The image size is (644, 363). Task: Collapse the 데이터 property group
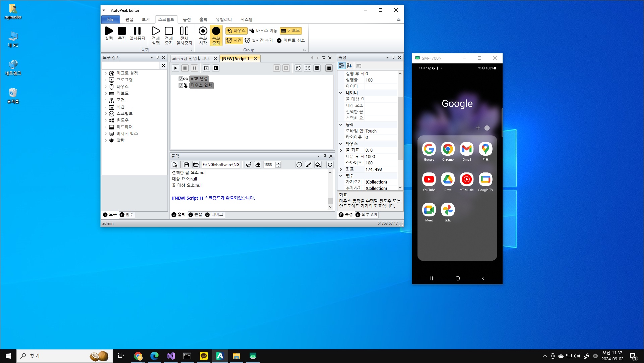341,93
